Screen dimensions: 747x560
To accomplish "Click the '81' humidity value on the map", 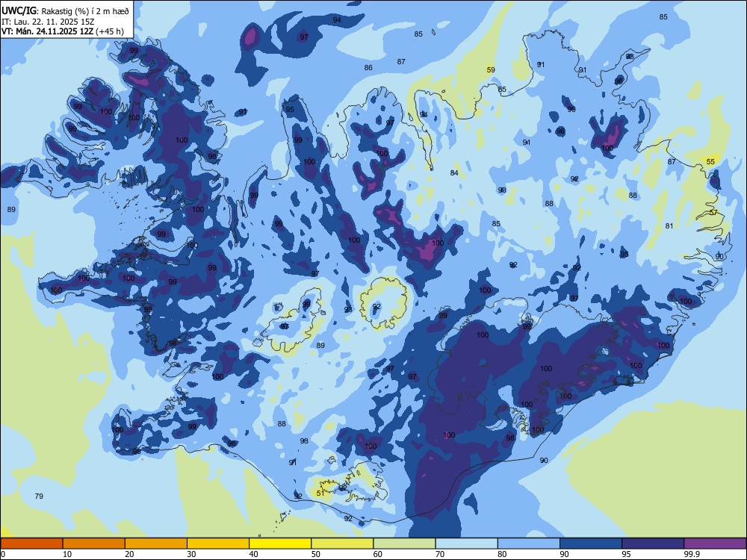I will [669, 225].
